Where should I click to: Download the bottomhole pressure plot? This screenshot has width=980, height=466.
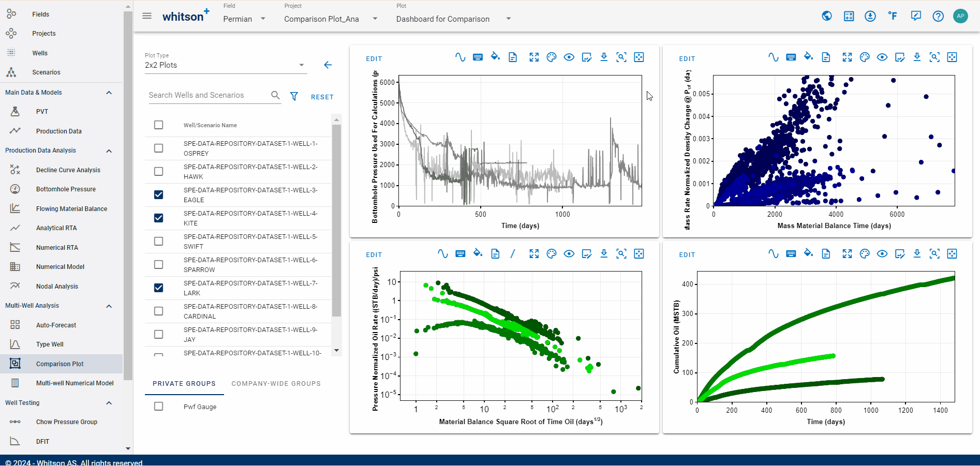604,57
